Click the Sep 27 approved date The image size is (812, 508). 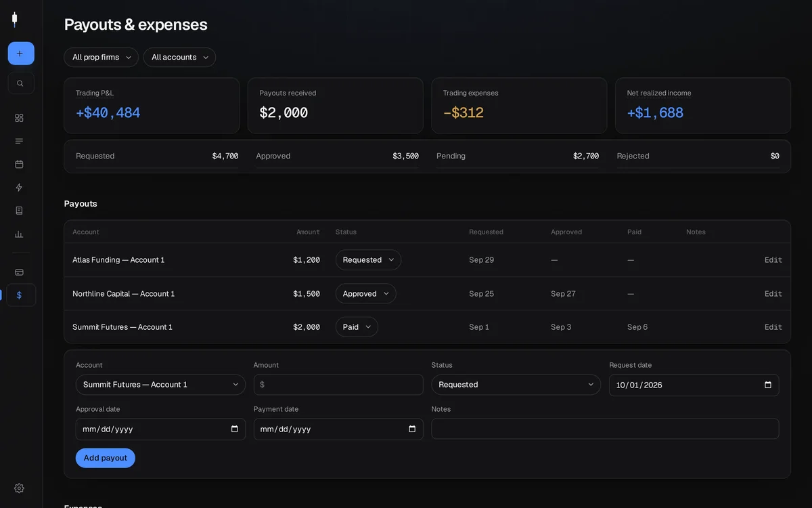[563, 294]
